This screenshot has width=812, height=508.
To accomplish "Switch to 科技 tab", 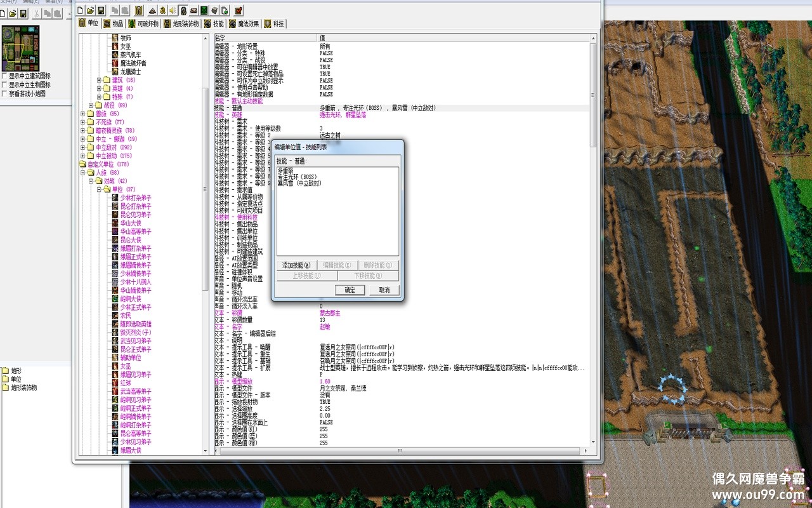I will [x=275, y=23].
